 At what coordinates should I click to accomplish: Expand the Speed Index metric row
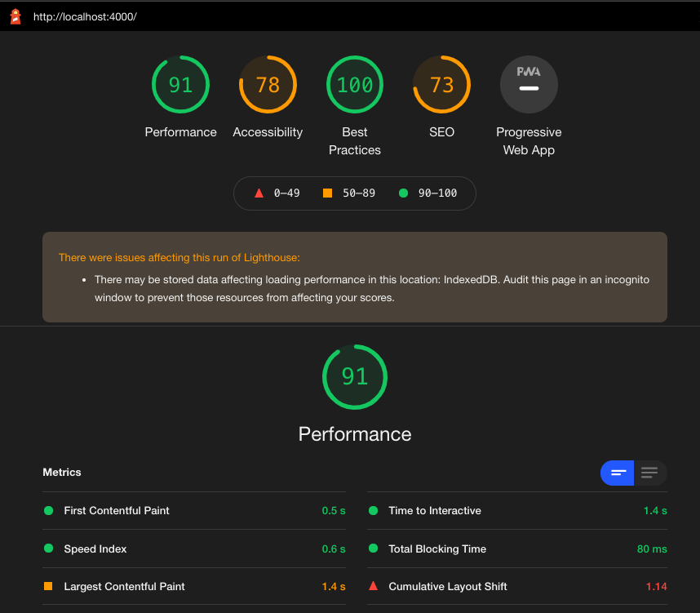pyautogui.click(x=194, y=549)
